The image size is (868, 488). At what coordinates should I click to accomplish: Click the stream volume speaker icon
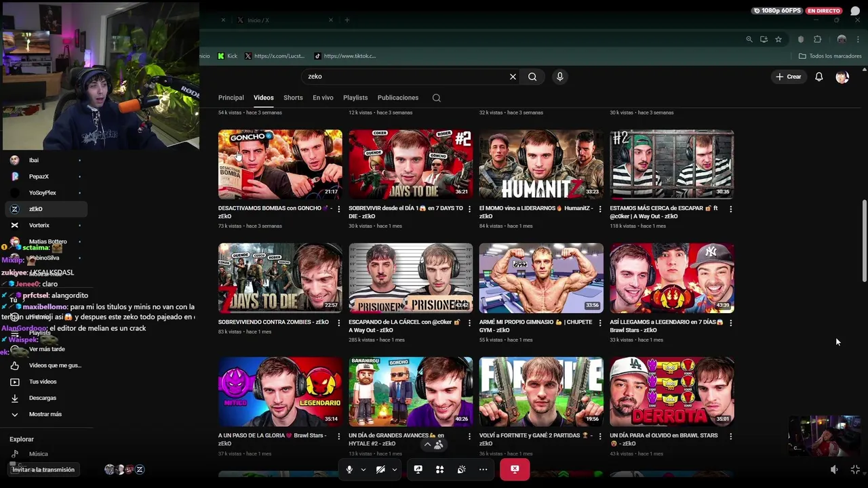click(834, 469)
